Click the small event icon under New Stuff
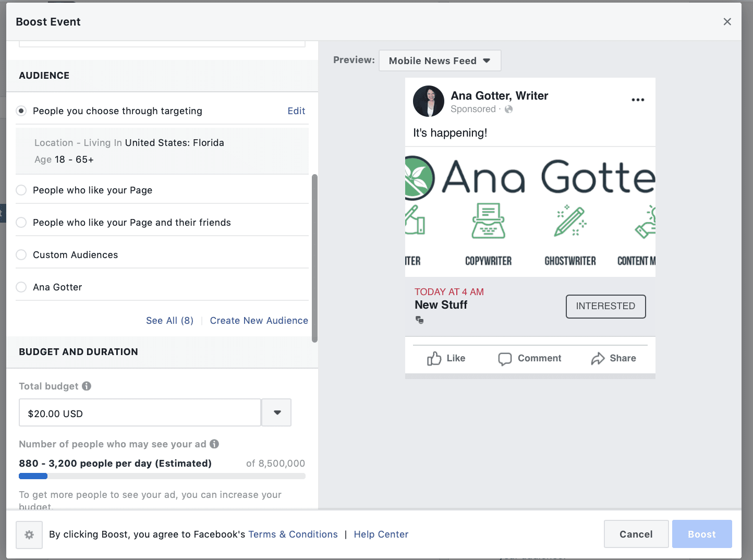Viewport: 753px width, 560px height. click(x=419, y=320)
